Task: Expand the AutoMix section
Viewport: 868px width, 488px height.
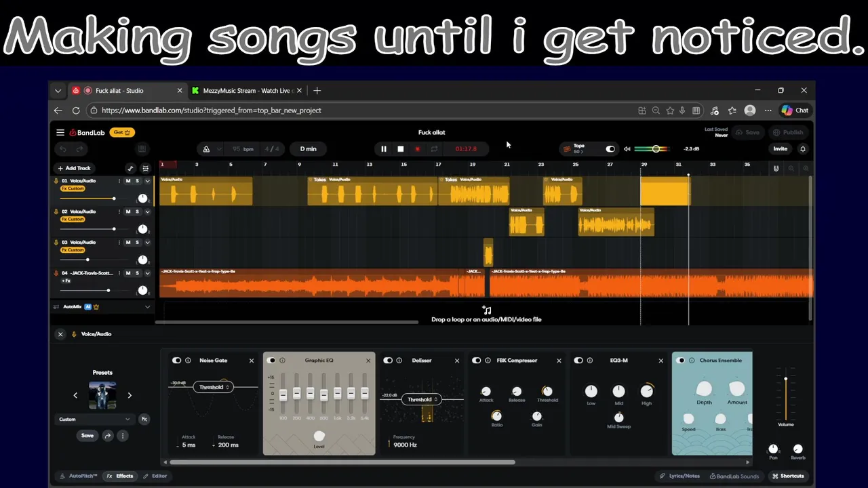Action: [x=147, y=307]
